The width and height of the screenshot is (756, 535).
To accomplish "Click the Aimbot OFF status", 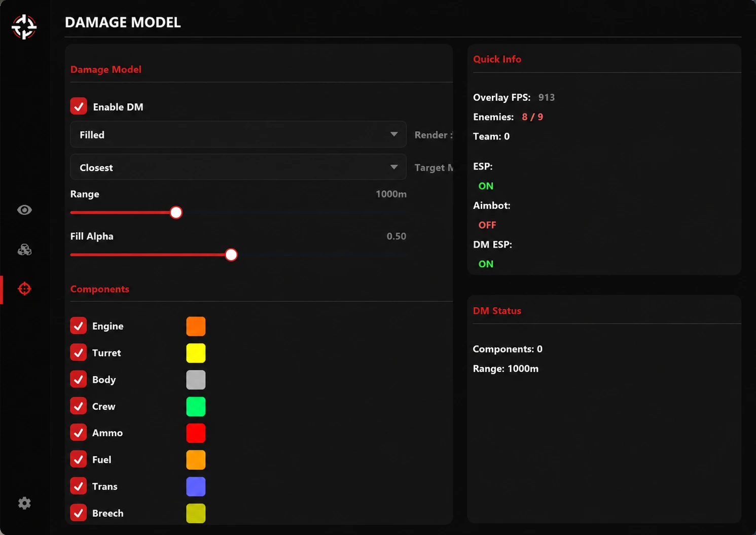I will (x=487, y=225).
